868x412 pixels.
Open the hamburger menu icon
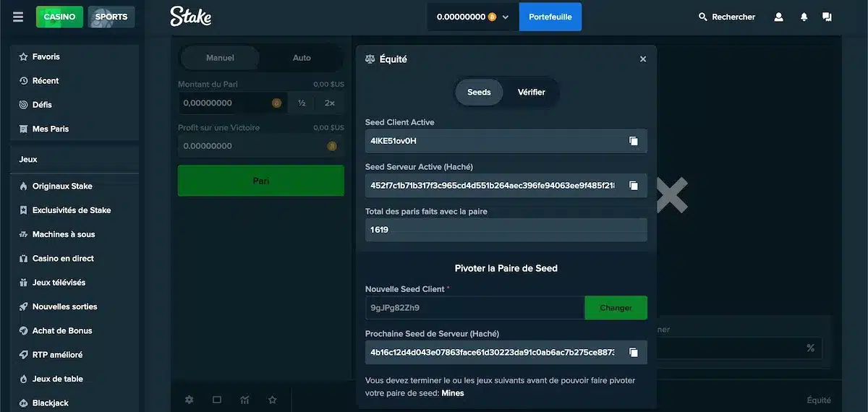(x=18, y=17)
